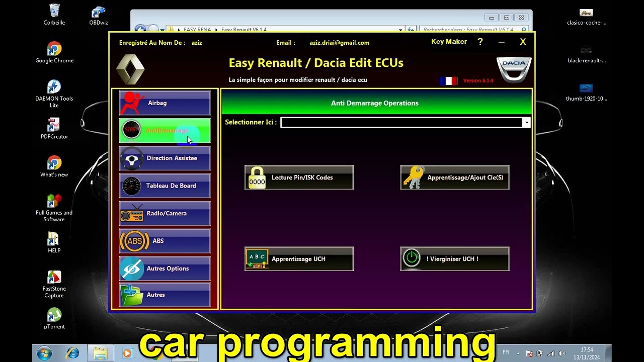Select DAEMON Tools Lite desktop icon
Viewport: 644px width, 362px height.
54,94
